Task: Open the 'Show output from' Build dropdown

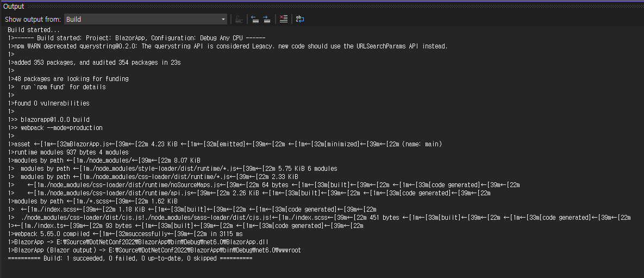Action: tap(146, 20)
